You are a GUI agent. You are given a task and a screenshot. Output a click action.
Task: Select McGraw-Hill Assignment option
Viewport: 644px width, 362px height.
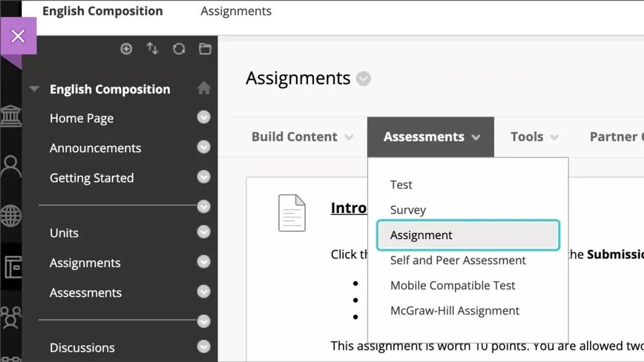455,311
